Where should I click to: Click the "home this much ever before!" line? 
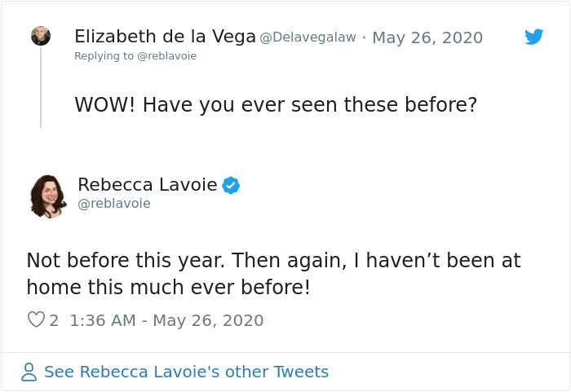(x=169, y=287)
